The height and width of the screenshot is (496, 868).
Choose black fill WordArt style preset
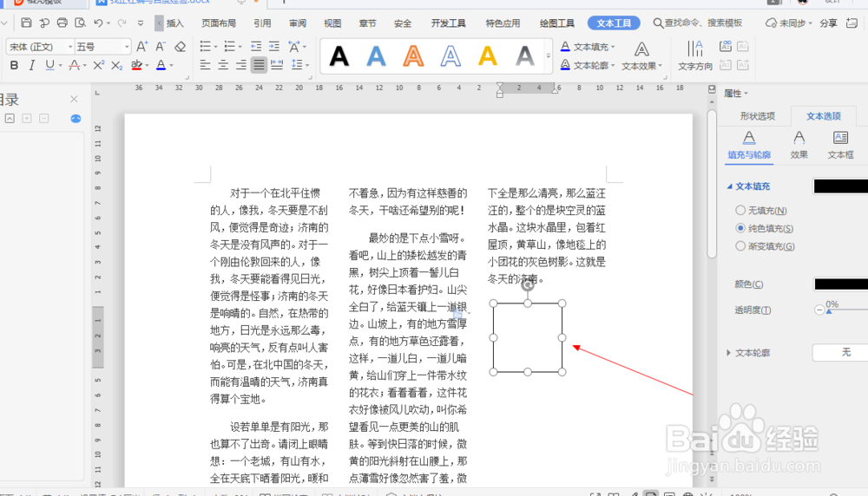point(339,55)
